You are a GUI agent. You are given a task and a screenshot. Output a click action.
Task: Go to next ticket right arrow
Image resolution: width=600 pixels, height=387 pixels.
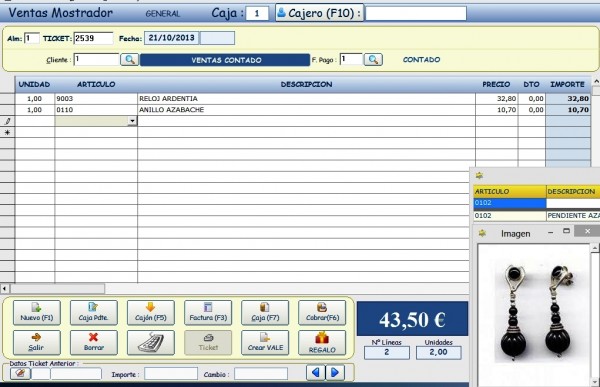click(335, 372)
